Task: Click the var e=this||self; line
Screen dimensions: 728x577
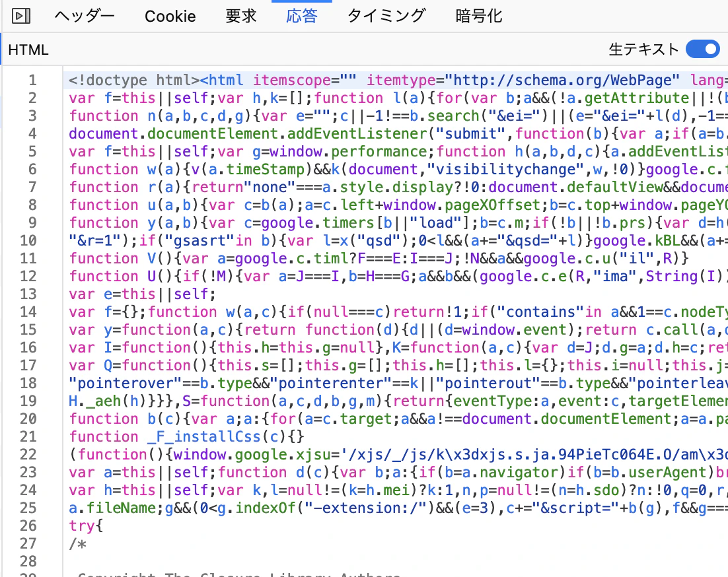Action: (x=142, y=294)
